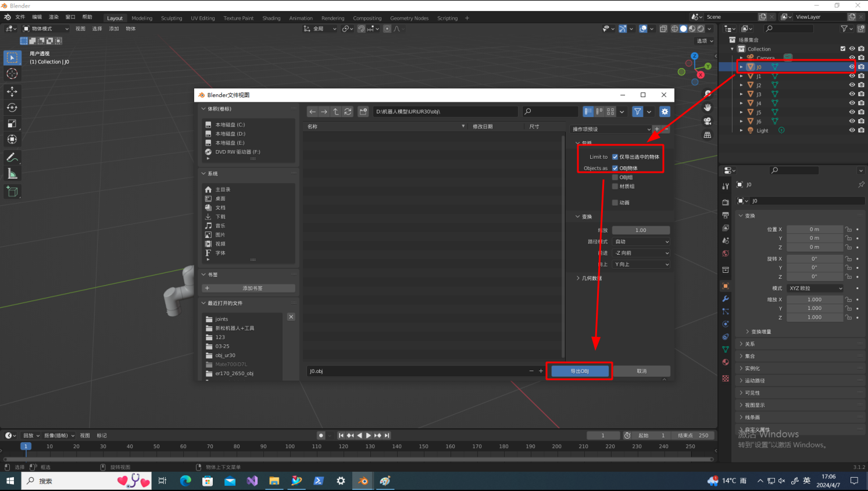Uncheck OBJ物体 checkbox

point(615,168)
